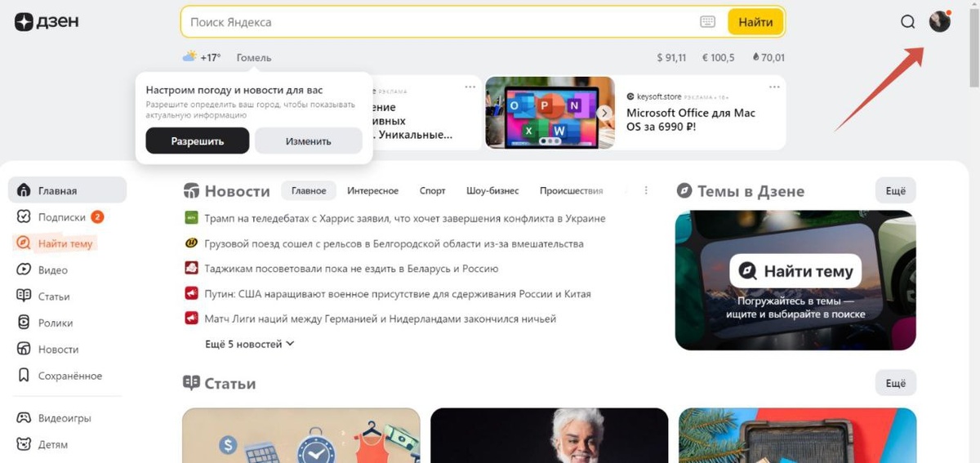The image size is (980, 463).
Task: Click the Темы в Дзене heading
Action: click(x=751, y=191)
